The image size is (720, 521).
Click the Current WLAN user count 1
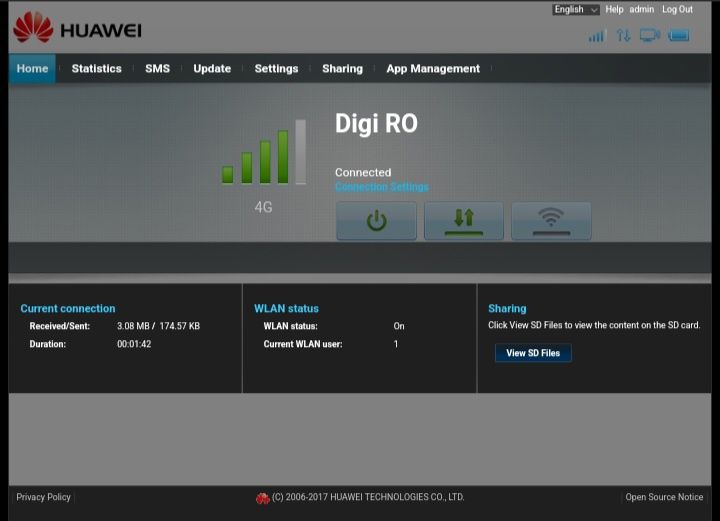tap(396, 344)
